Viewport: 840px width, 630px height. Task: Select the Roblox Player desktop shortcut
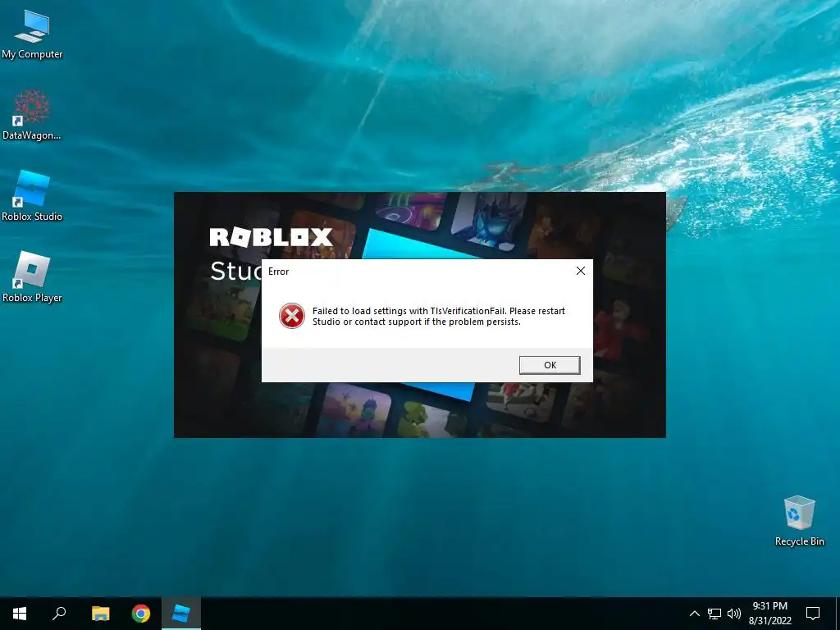pyautogui.click(x=32, y=277)
